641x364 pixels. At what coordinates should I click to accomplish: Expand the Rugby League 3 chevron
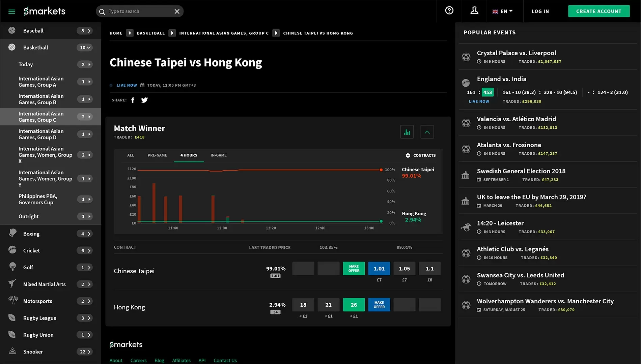click(x=85, y=318)
